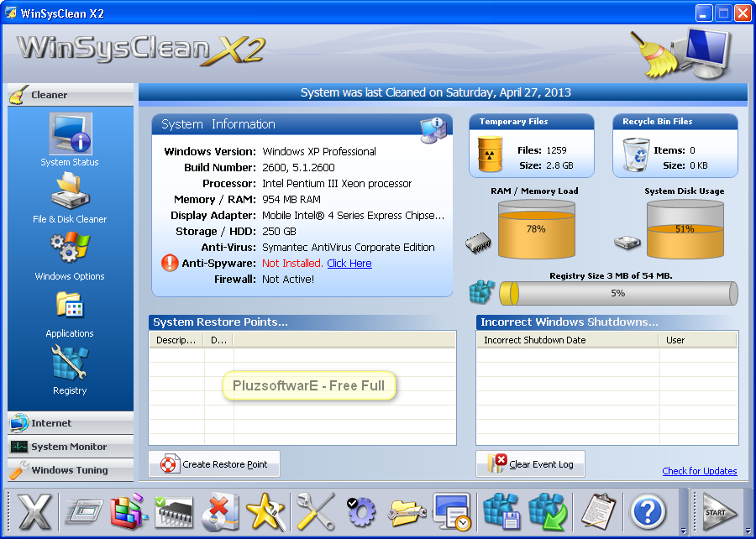Click the uninstall software box icon
The image size is (756, 539).
[220, 512]
